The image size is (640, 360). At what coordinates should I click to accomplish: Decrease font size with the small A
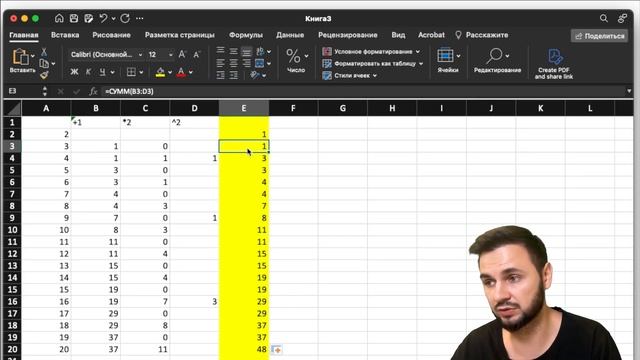pos(196,54)
